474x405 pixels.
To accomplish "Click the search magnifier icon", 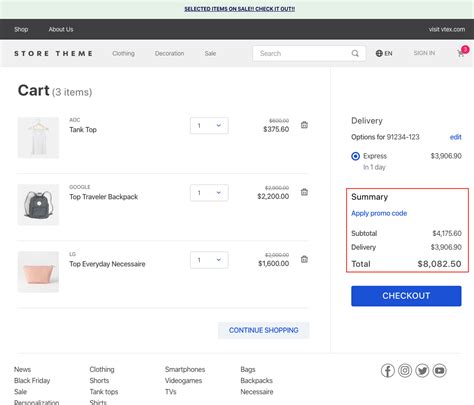I will [x=355, y=53].
